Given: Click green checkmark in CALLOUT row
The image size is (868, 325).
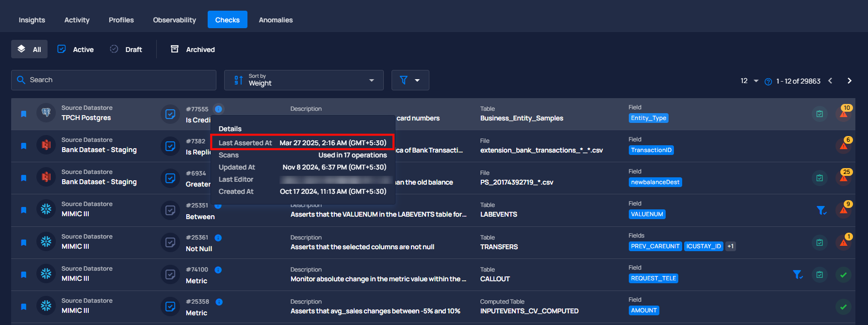Looking at the screenshot, I should tap(844, 274).
